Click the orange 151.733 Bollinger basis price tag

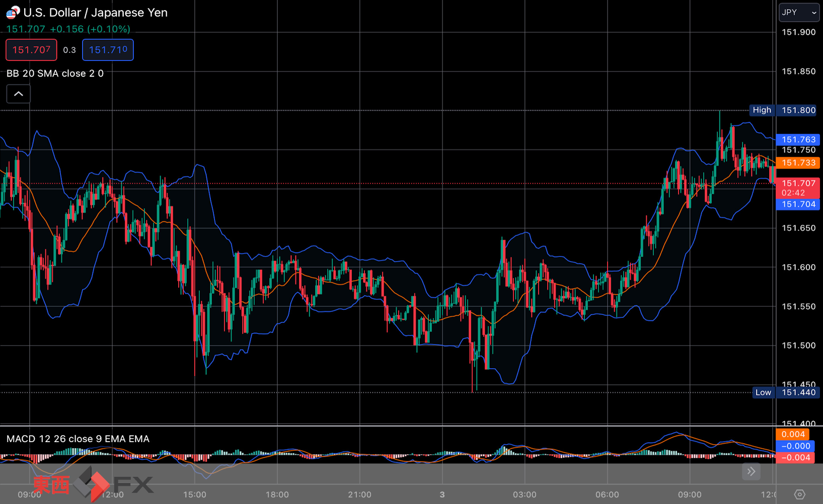pos(798,163)
